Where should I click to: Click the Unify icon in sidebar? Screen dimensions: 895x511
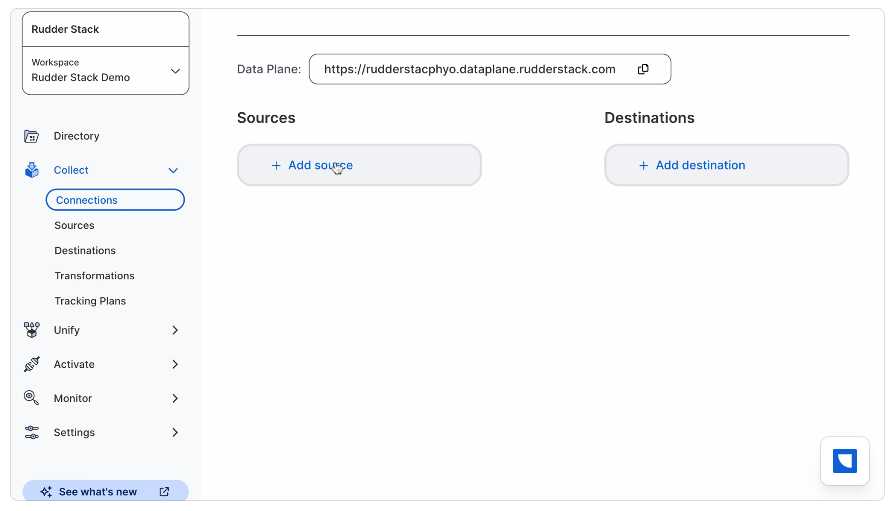(x=31, y=330)
